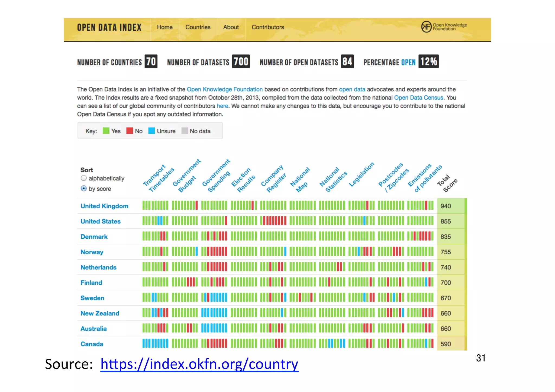
Task: Click the Open Knowledge Foundation logo
Action: 444,27
